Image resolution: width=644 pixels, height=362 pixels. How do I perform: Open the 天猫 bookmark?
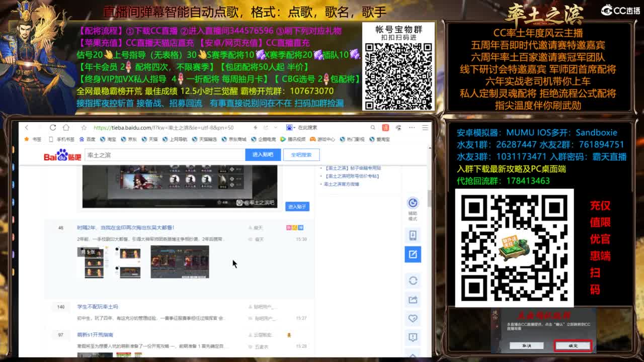pyautogui.click(x=150, y=139)
